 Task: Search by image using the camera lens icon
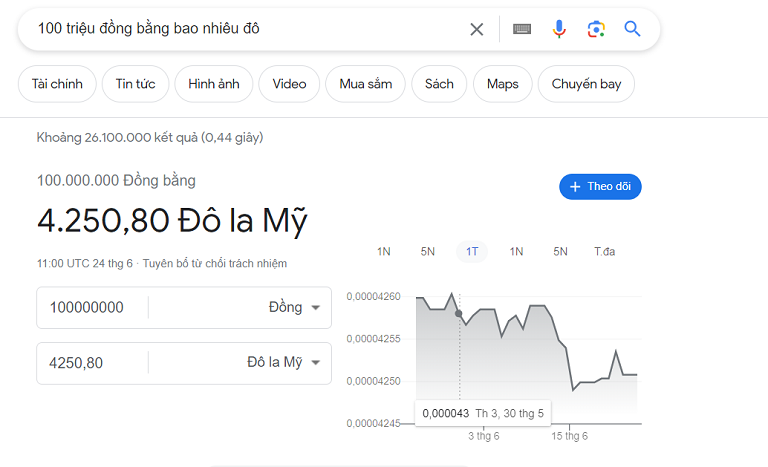(x=596, y=29)
